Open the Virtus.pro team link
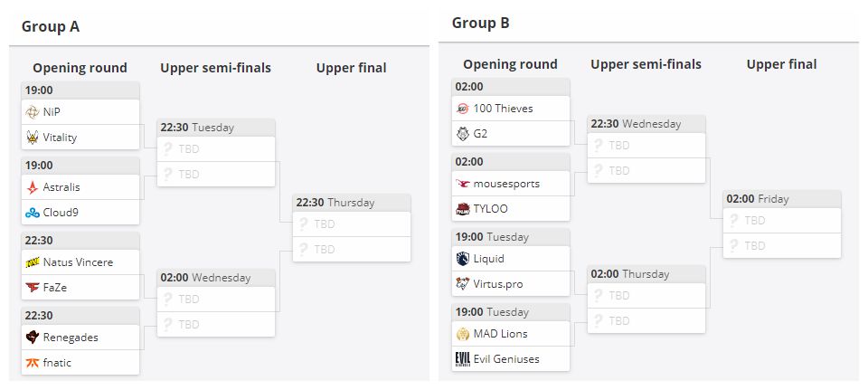868x390 pixels. click(x=497, y=284)
